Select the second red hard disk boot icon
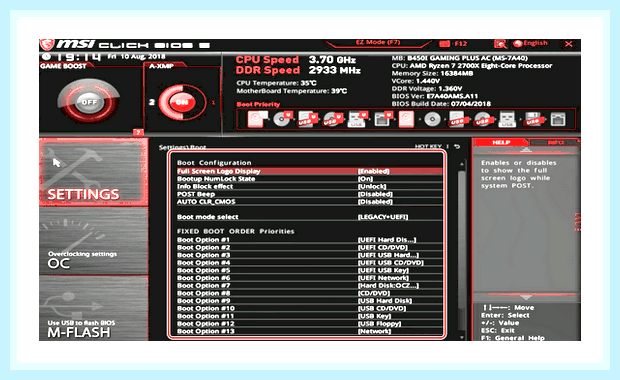The image size is (620, 380). 406,119
